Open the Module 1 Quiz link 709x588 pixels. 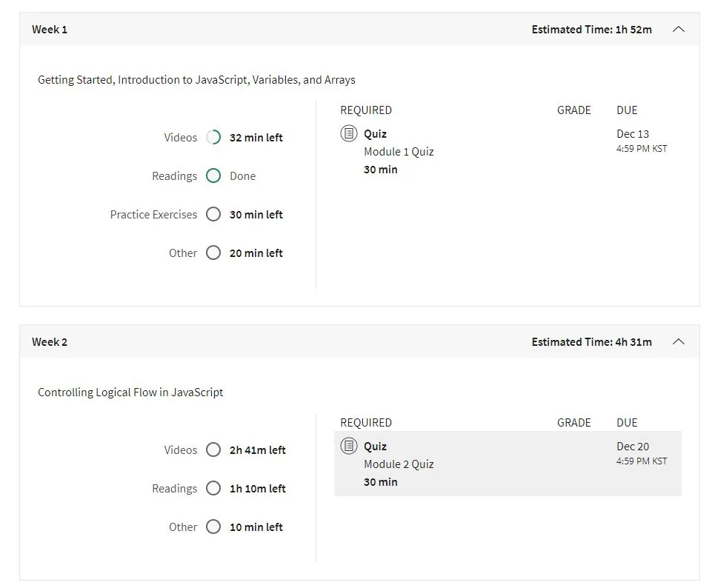point(399,152)
